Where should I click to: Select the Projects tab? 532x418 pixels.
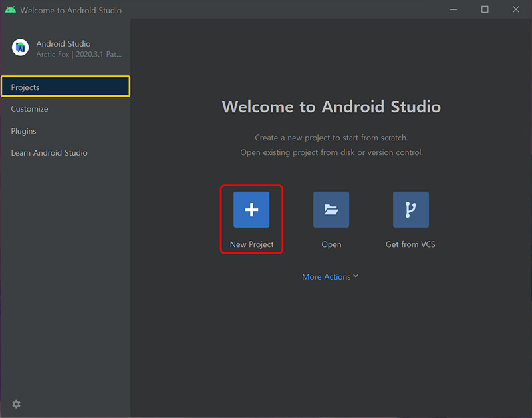[65, 87]
